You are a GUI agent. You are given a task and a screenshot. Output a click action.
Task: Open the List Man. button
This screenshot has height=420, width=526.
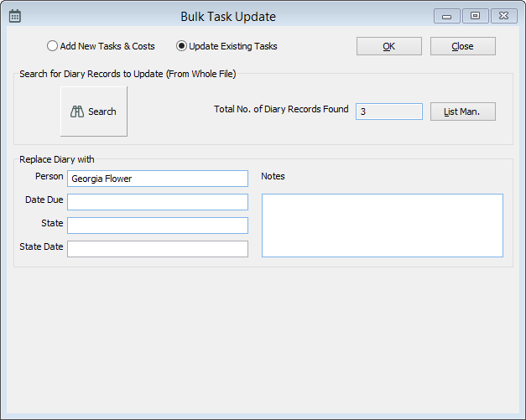pyautogui.click(x=463, y=111)
